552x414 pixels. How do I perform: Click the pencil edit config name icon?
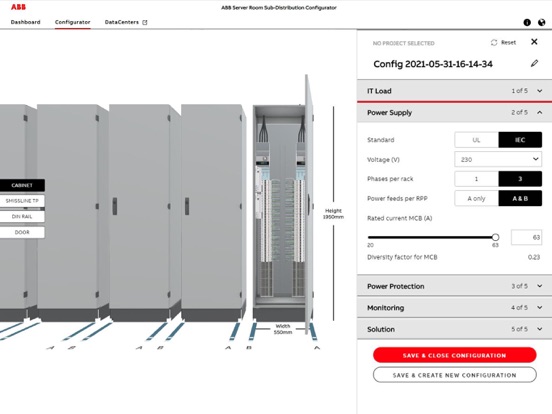coord(534,63)
